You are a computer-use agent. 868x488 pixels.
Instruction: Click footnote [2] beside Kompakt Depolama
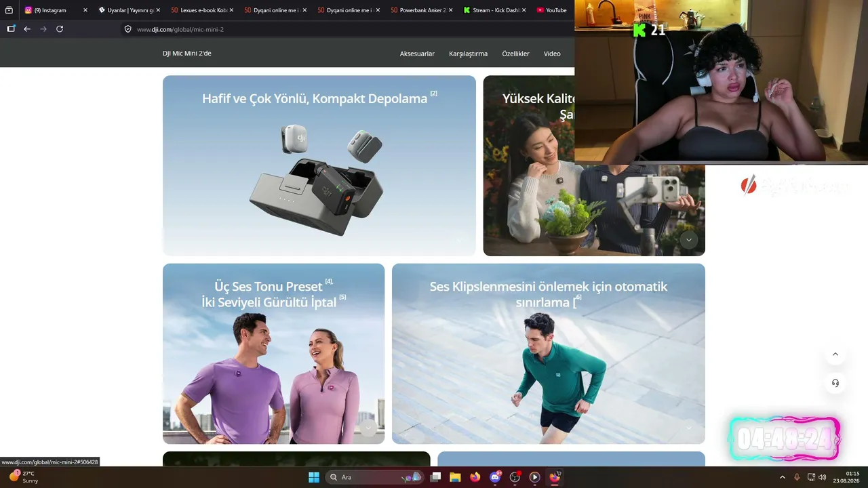point(434,94)
